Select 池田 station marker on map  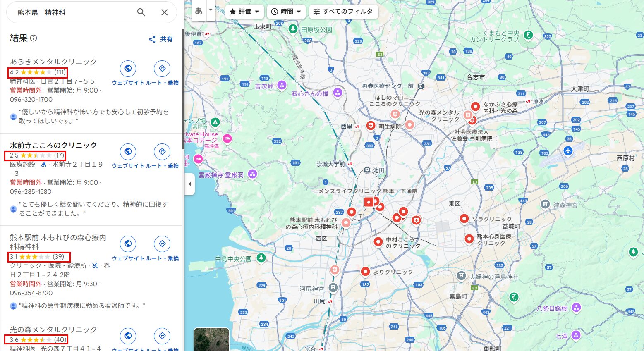click(367, 170)
